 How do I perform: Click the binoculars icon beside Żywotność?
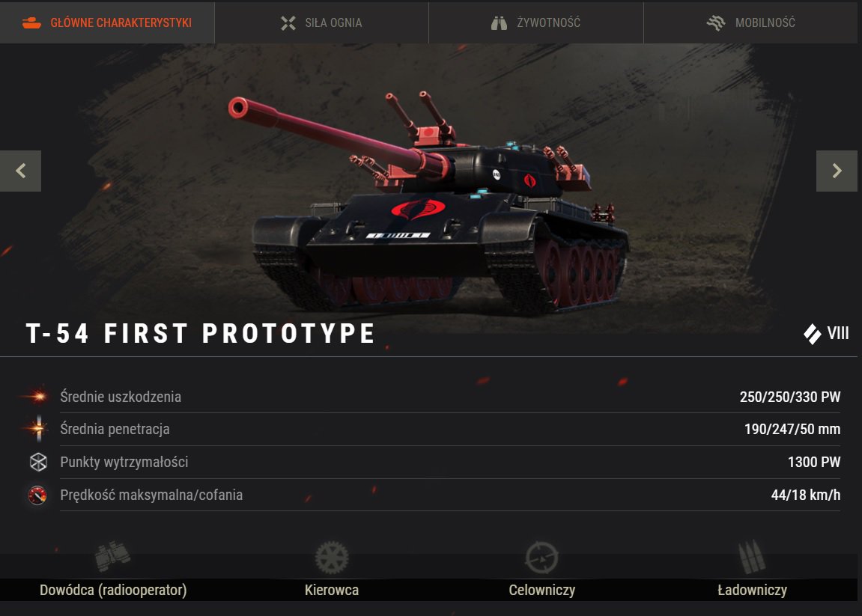point(500,23)
